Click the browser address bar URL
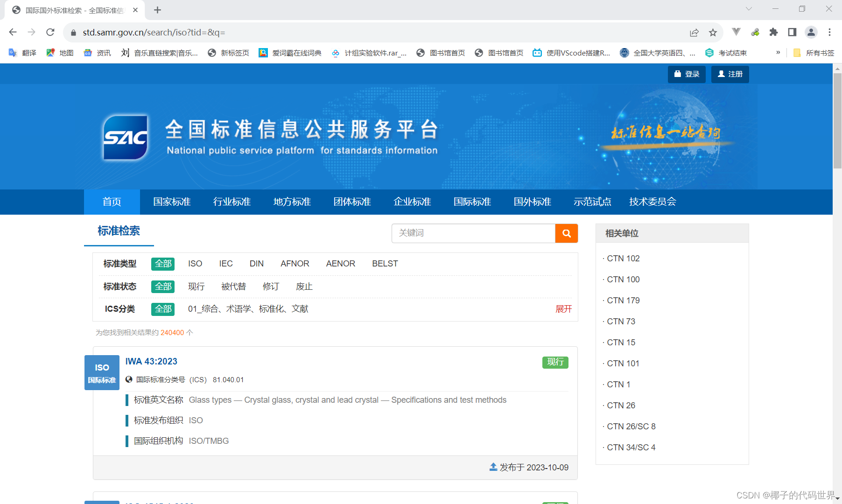842x504 pixels. click(154, 32)
